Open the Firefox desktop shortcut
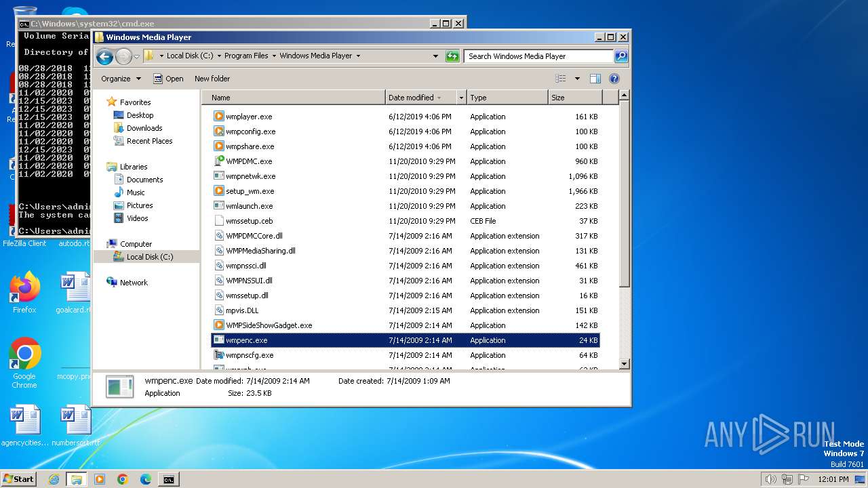868x488 pixels. coord(24,293)
